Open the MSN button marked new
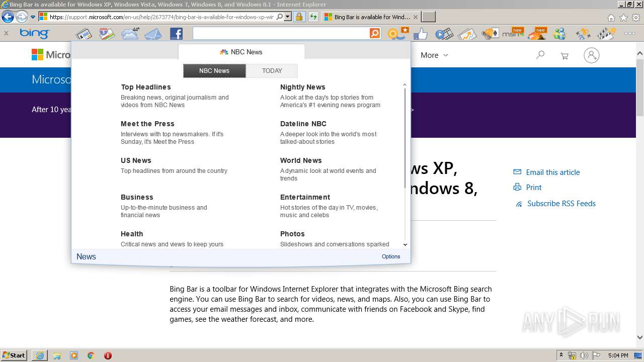Viewport: 644px width, 362px height. click(513, 33)
